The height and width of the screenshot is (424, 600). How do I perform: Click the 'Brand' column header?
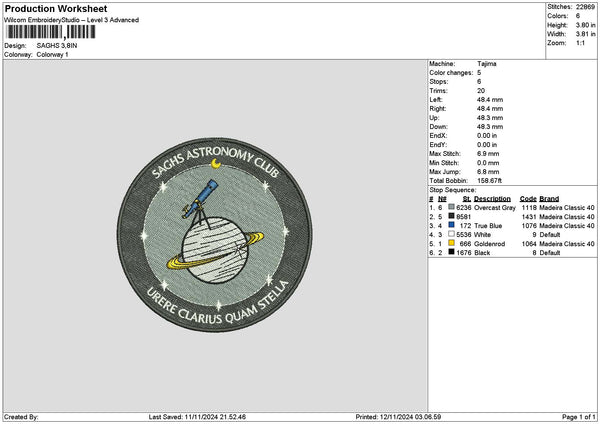(549, 199)
